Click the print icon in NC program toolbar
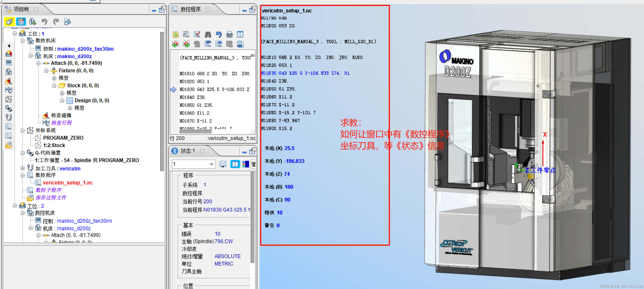Image resolution: width=644 pixels, height=289 pixels. pos(229,34)
